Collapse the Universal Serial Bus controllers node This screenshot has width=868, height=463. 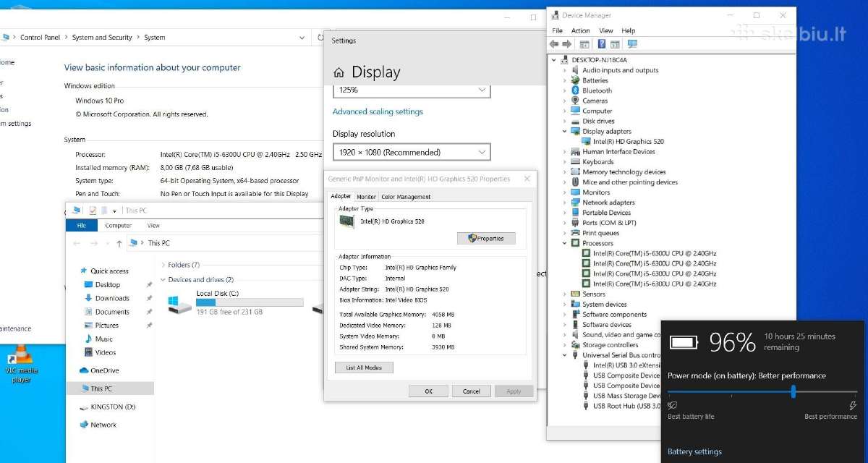pyautogui.click(x=565, y=355)
